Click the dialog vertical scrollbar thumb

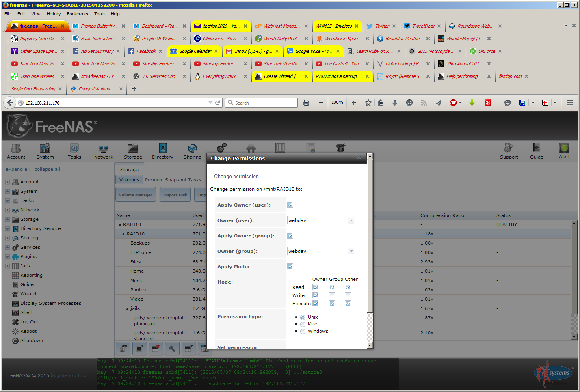370,236
